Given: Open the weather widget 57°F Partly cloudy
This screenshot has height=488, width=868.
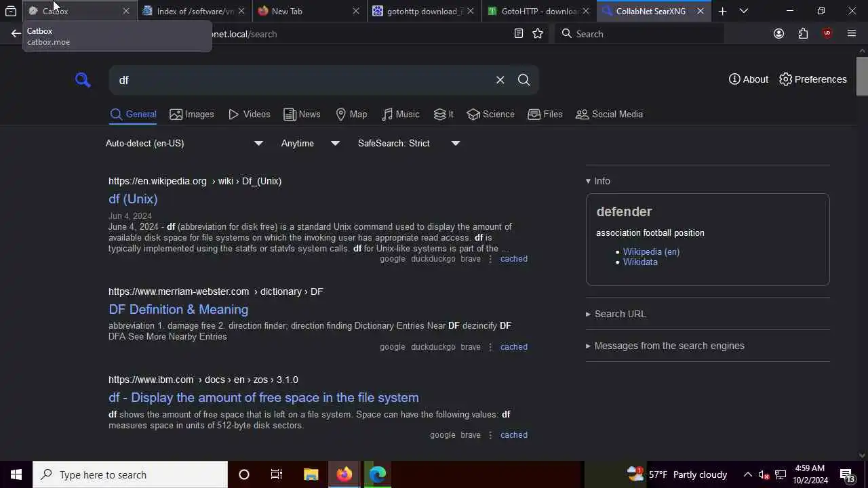Looking at the screenshot, I should click(677, 474).
